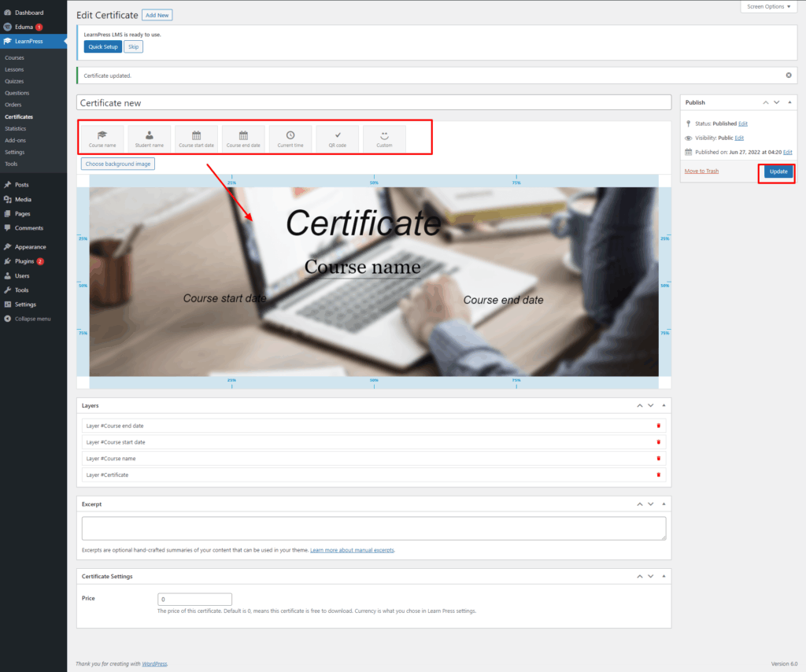Go to LearnPress Orders submenu
The width and height of the screenshot is (806, 672).
click(x=13, y=105)
